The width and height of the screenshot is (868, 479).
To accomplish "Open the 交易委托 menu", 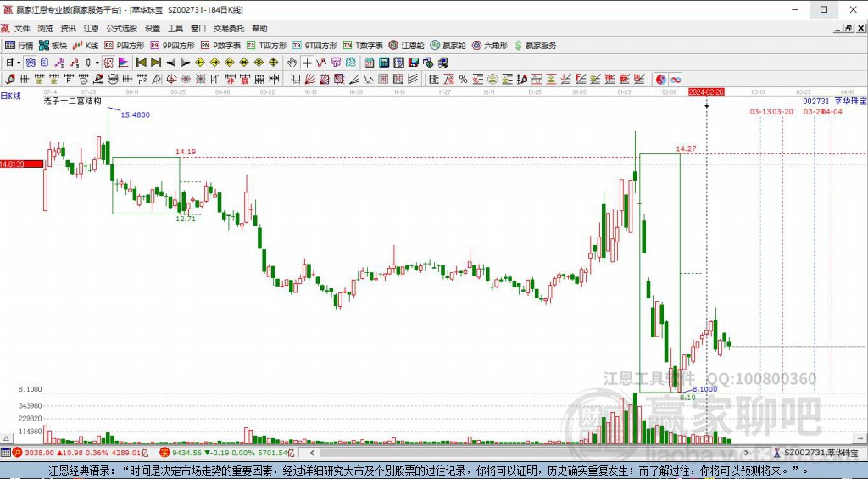I will point(229,28).
